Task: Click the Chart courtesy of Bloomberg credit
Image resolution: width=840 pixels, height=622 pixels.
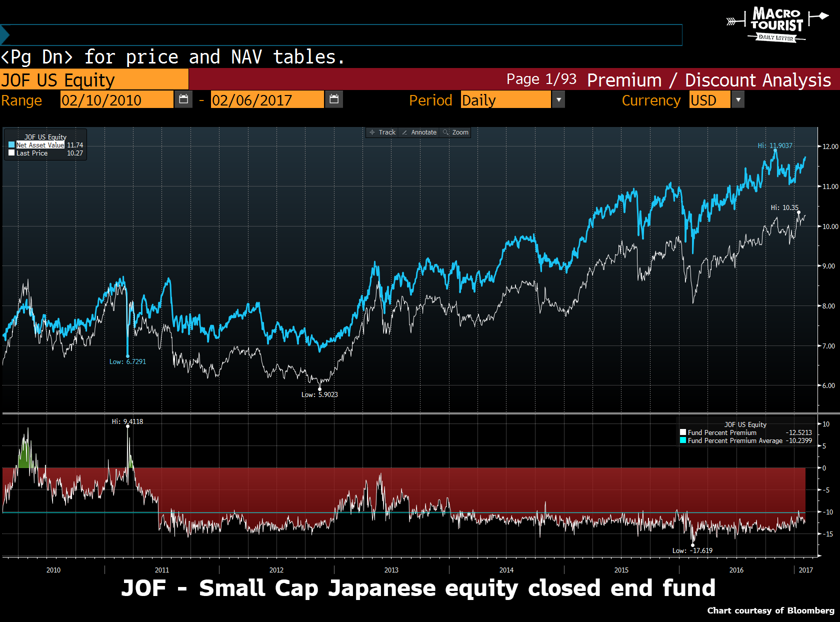Action: (x=770, y=610)
